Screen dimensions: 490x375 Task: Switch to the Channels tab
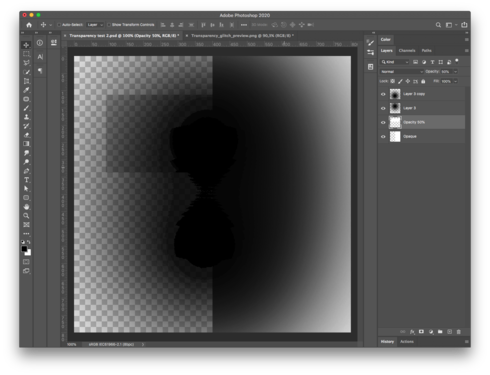[407, 51]
